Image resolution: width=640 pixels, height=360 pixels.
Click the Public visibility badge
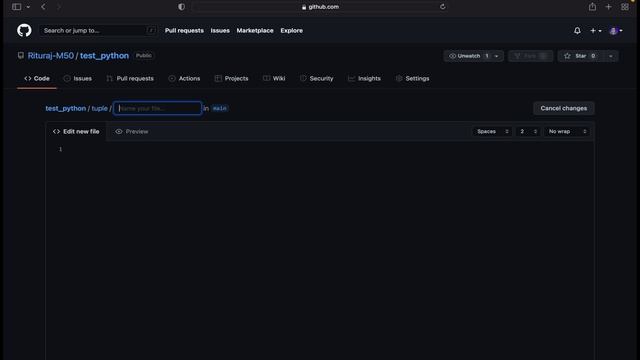(144, 56)
